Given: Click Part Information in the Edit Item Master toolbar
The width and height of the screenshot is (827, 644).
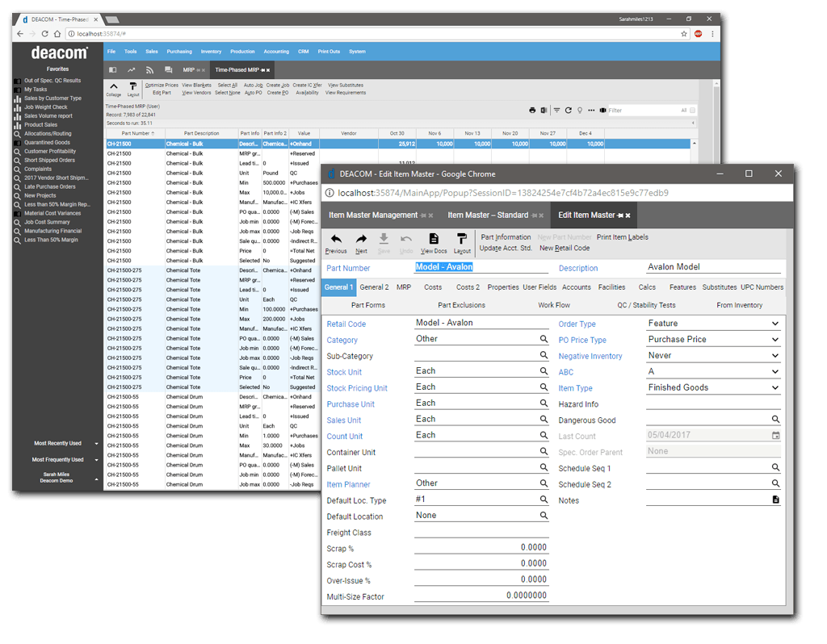Looking at the screenshot, I should (506, 237).
